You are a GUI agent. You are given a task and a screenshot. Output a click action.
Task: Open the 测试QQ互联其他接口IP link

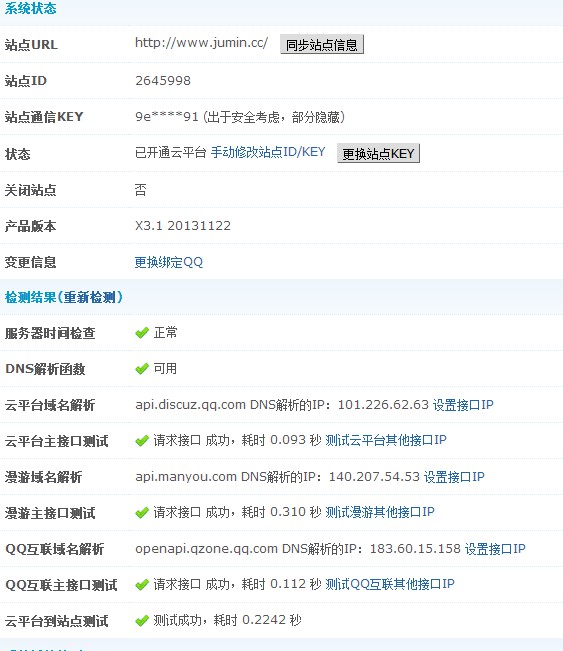coord(390,585)
